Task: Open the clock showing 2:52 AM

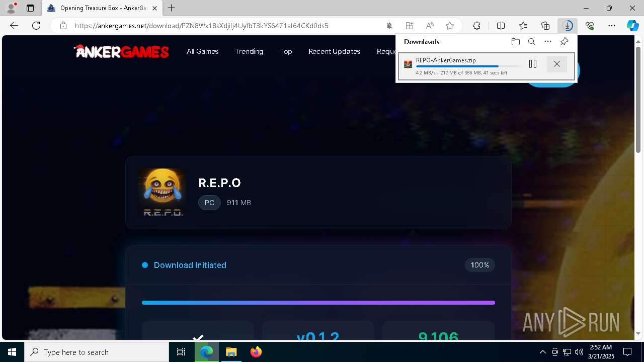Action: (x=601, y=352)
